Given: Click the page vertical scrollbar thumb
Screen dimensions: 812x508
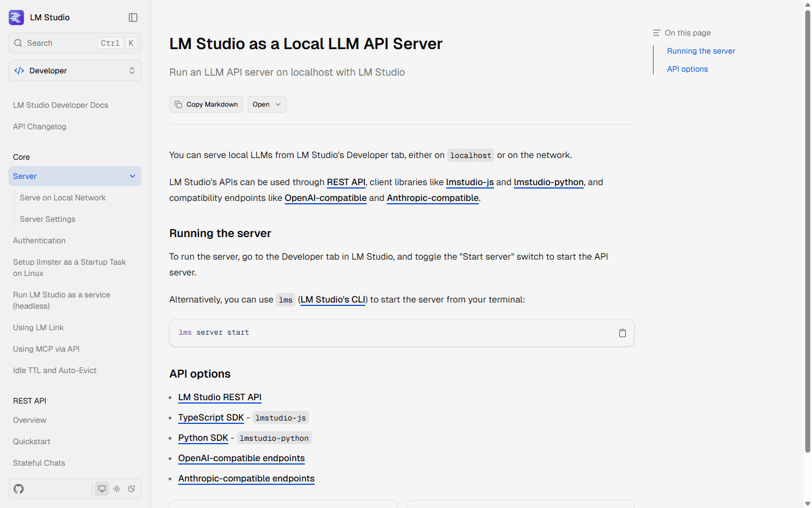Looking at the screenshot, I should click(x=807, y=231).
